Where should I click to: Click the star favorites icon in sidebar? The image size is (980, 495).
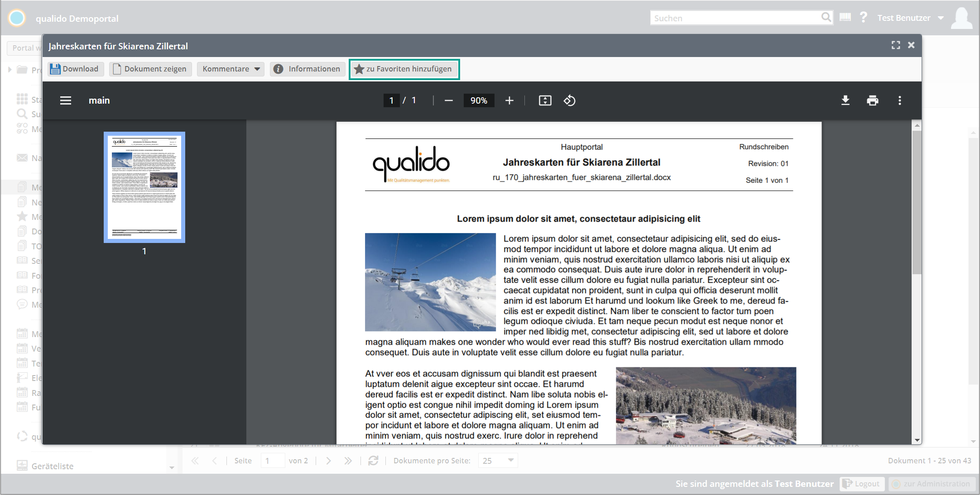pos(22,217)
